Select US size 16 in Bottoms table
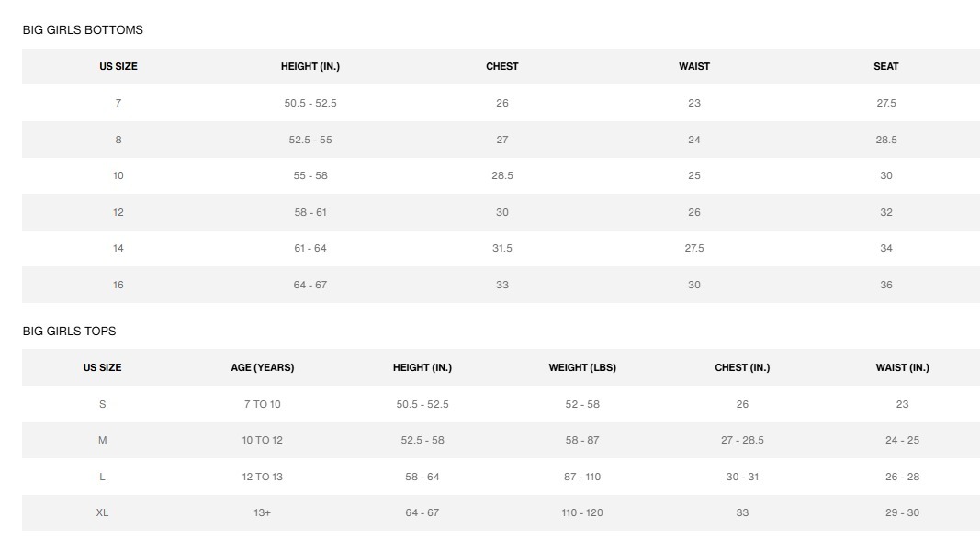 [118, 285]
